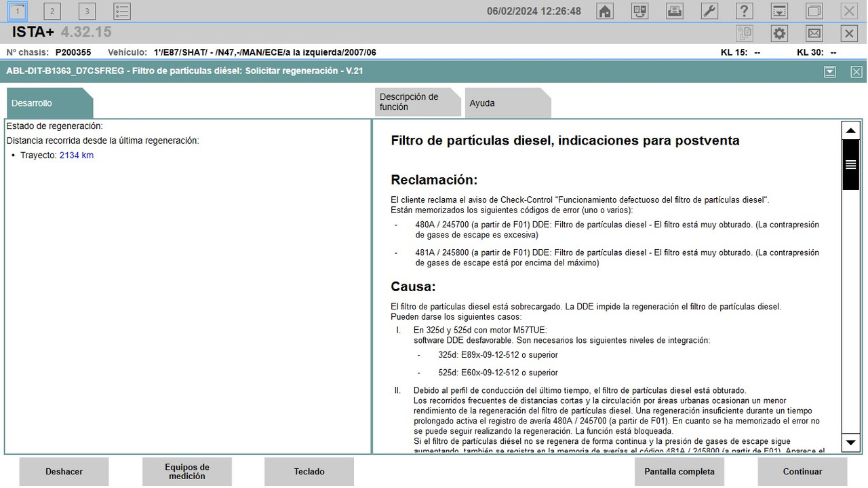Click the Continuar button
The height and width of the screenshot is (488, 868).
click(802, 472)
